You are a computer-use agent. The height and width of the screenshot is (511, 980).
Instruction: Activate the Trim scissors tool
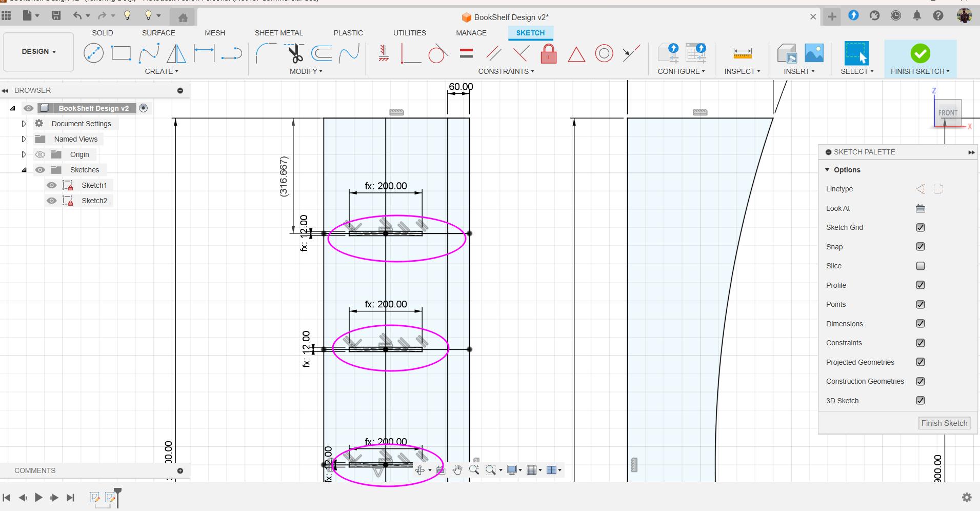tap(295, 53)
